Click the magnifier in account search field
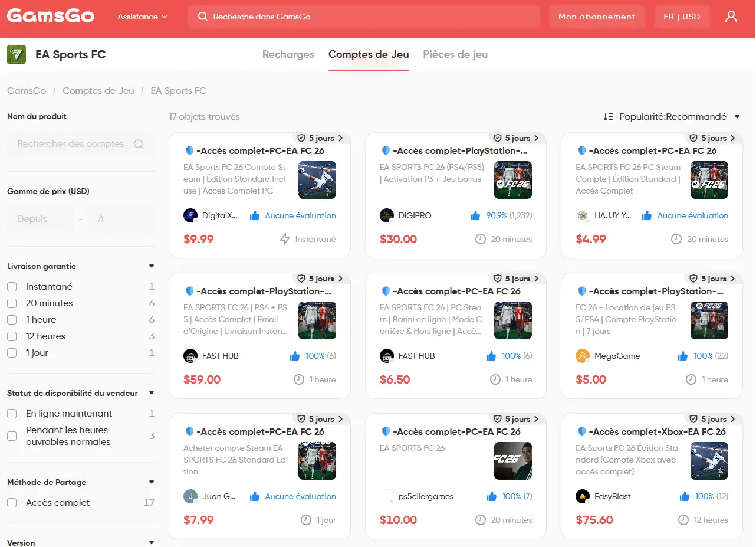 (139, 144)
